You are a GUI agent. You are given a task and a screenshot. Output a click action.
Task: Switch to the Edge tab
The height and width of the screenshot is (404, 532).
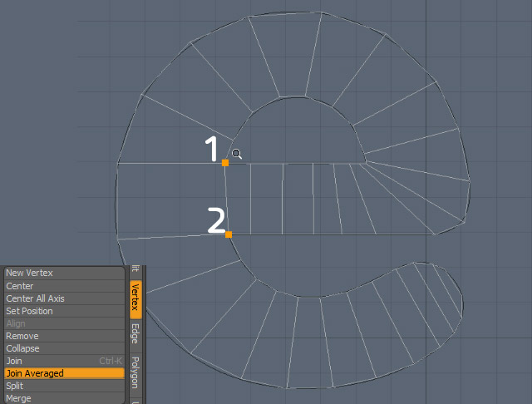coord(135,334)
